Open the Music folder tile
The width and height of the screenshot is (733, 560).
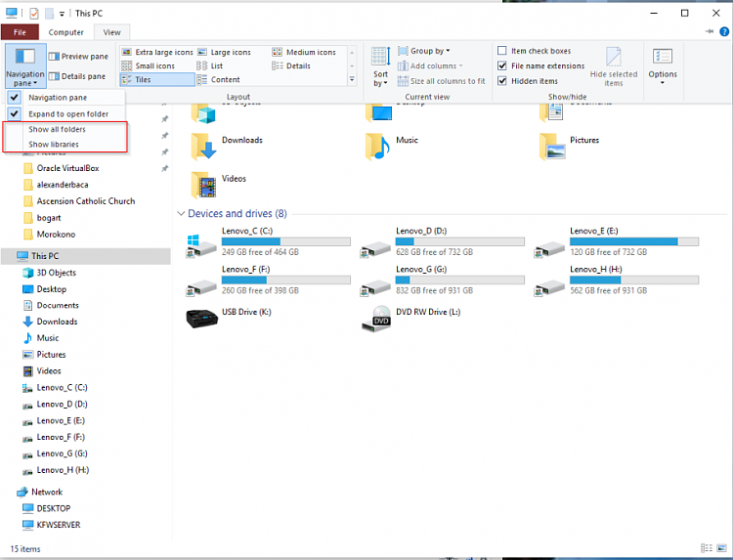(392, 146)
